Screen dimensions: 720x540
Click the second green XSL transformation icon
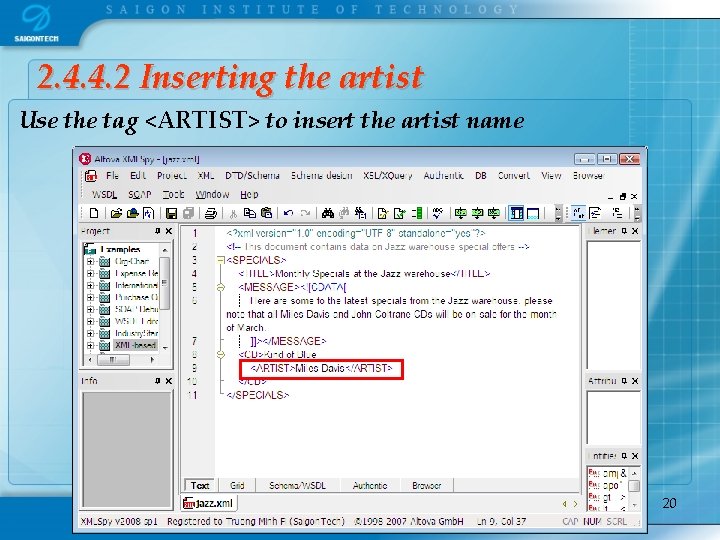click(478, 213)
